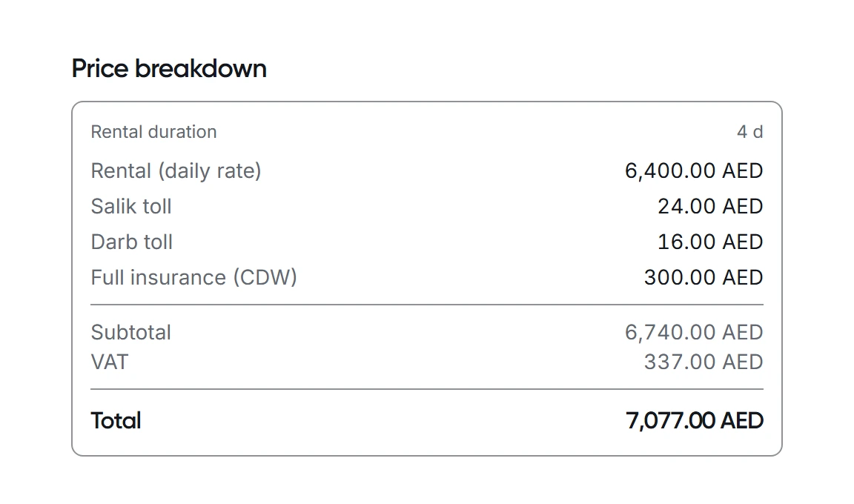The width and height of the screenshot is (854, 504).
Task: Click the Full insurance (CDW) label
Action: pyautogui.click(x=194, y=278)
